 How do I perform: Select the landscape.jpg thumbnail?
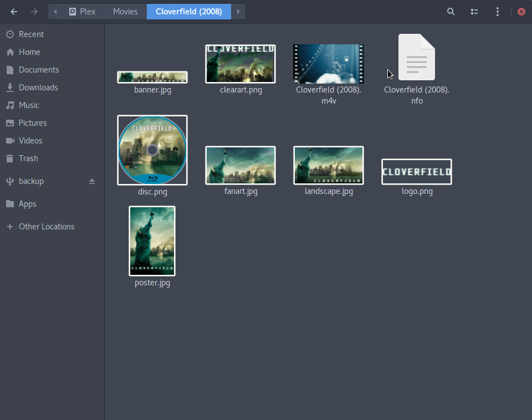click(x=329, y=166)
